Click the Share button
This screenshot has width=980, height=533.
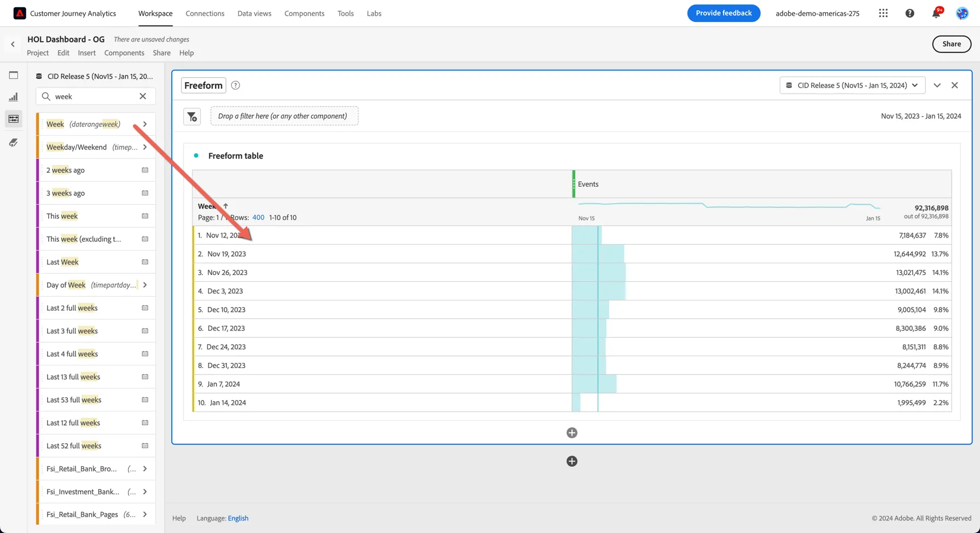tap(952, 44)
